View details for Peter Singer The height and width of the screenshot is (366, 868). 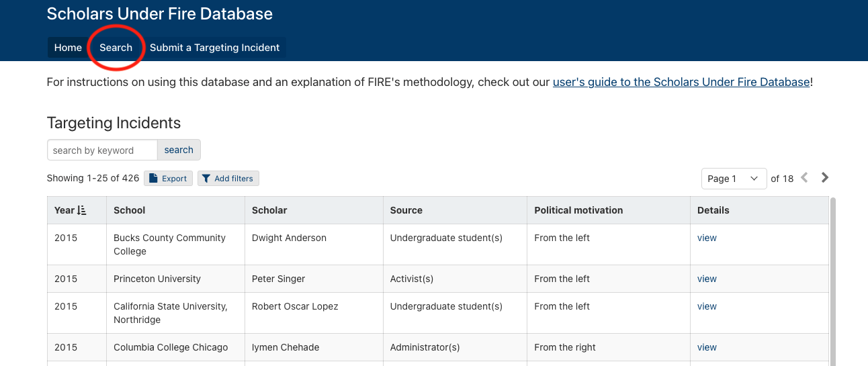click(707, 279)
